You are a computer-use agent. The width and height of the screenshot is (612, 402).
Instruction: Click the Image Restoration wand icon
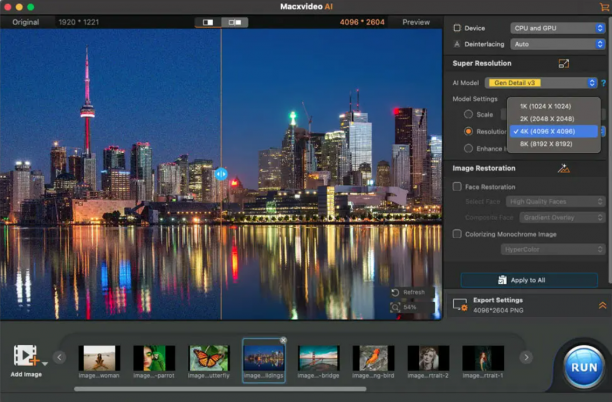click(x=564, y=168)
